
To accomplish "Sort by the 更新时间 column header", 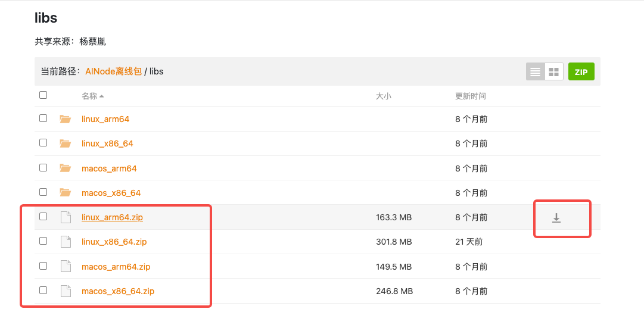I will tap(470, 96).
